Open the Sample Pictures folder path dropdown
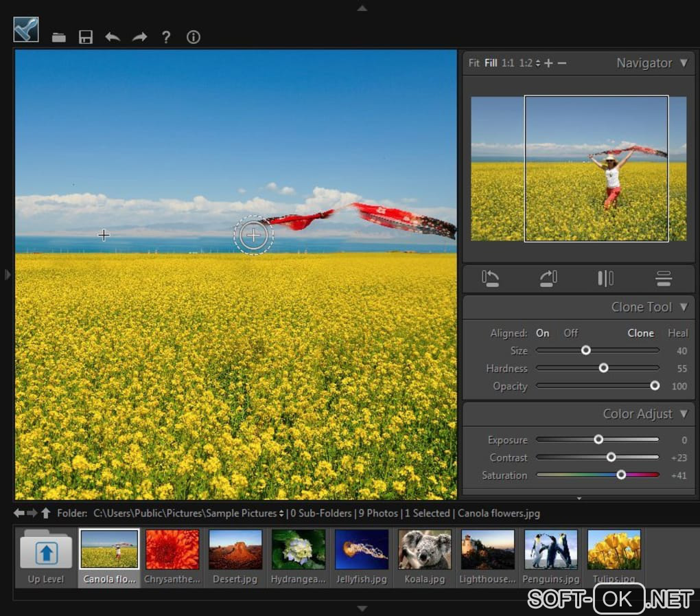The width and height of the screenshot is (700, 616). pyautogui.click(x=281, y=514)
